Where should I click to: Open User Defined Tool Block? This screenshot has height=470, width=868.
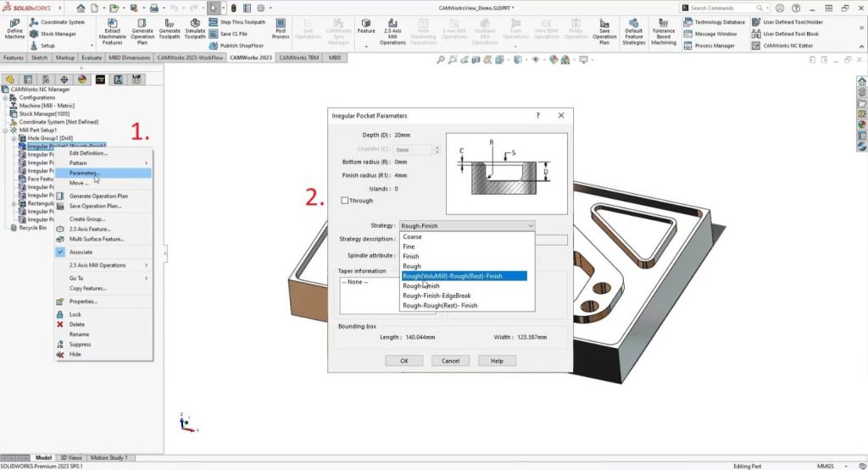tap(785, 34)
